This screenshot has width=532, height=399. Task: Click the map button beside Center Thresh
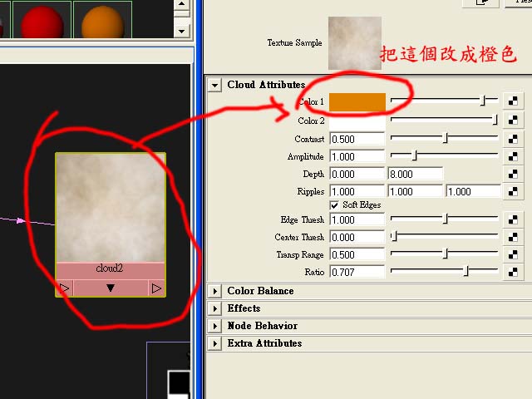(x=513, y=237)
